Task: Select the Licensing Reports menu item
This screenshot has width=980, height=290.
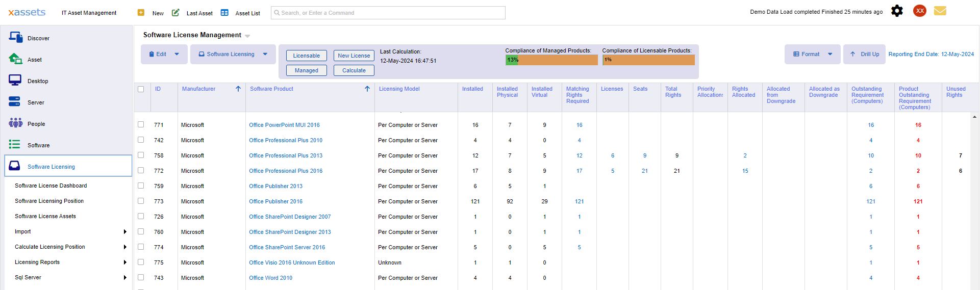Action: pyautogui.click(x=37, y=262)
